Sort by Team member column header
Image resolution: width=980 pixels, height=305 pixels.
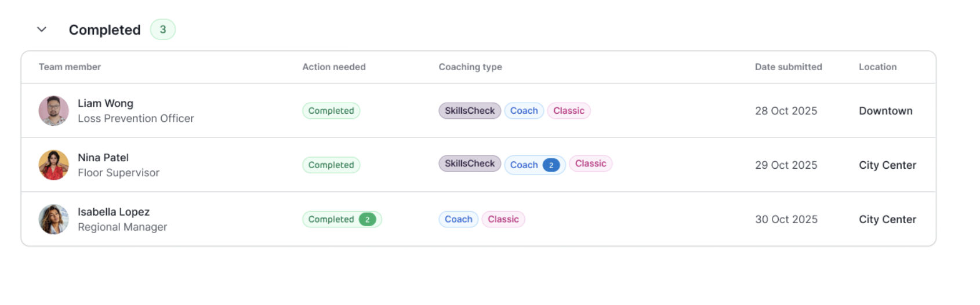70,67
